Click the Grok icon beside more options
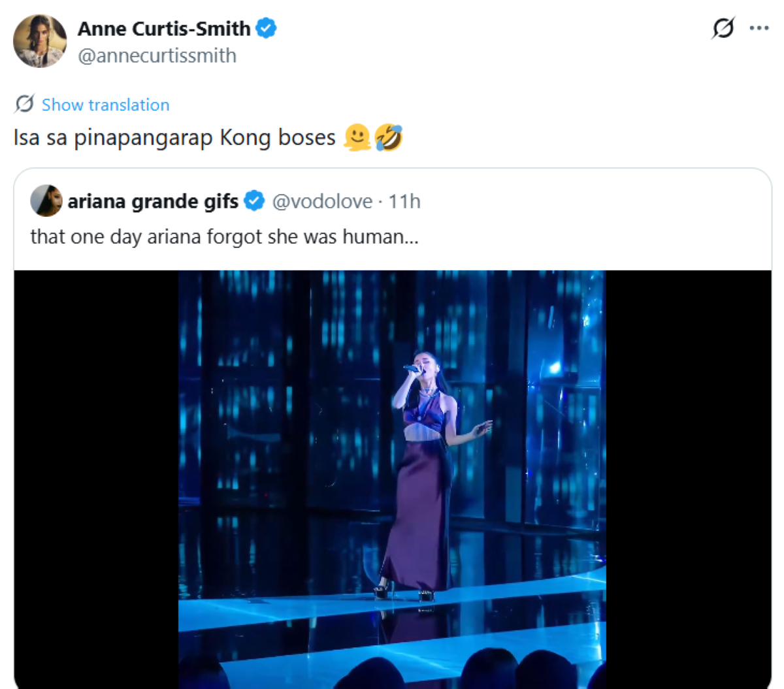 723,28
